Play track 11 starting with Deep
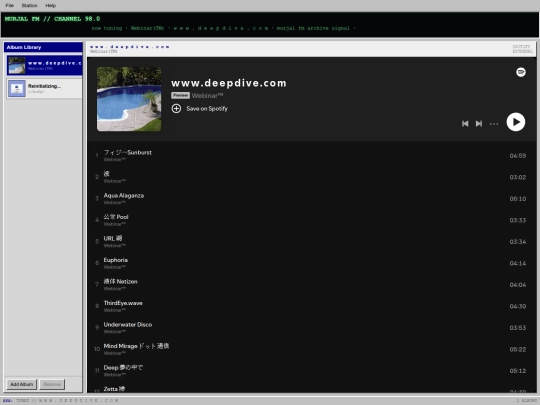This screenshot has width=540, height=405. [x=312, y=371]
